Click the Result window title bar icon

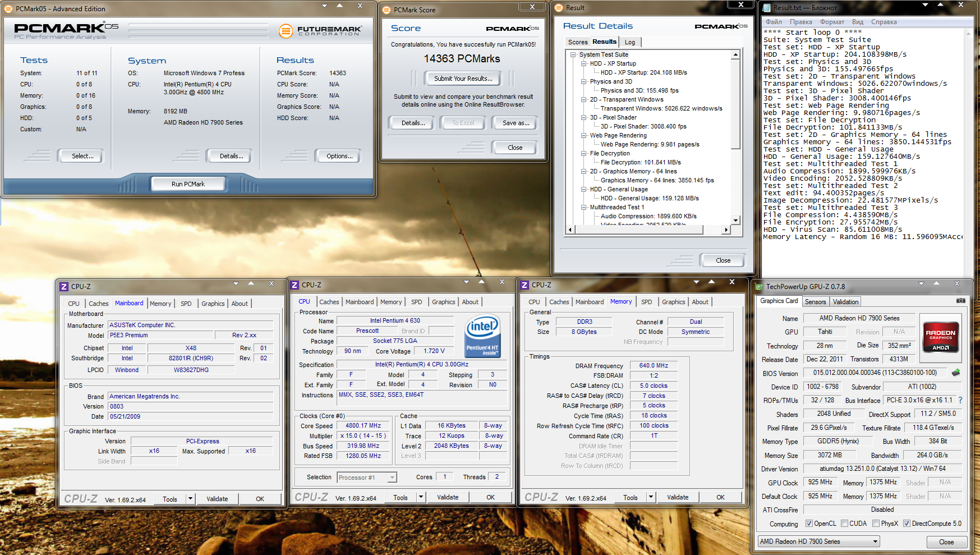(x=559, y=7)
